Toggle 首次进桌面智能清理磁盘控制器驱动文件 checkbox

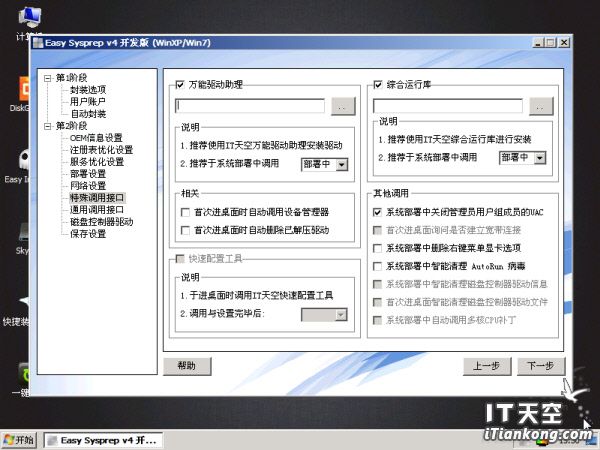(377, 302)
